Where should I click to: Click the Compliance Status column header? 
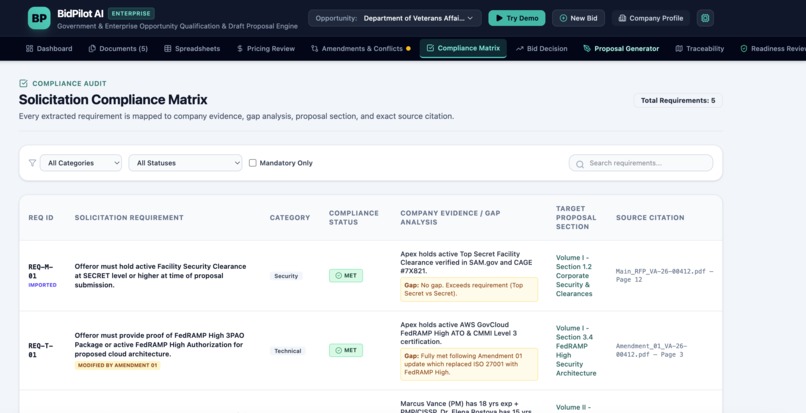tap(354, 218)
